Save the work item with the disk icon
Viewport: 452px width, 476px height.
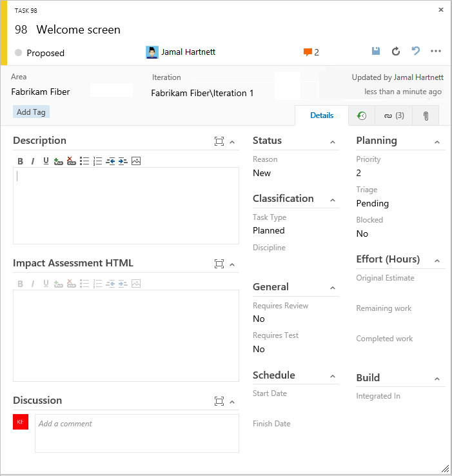(376, 51)
